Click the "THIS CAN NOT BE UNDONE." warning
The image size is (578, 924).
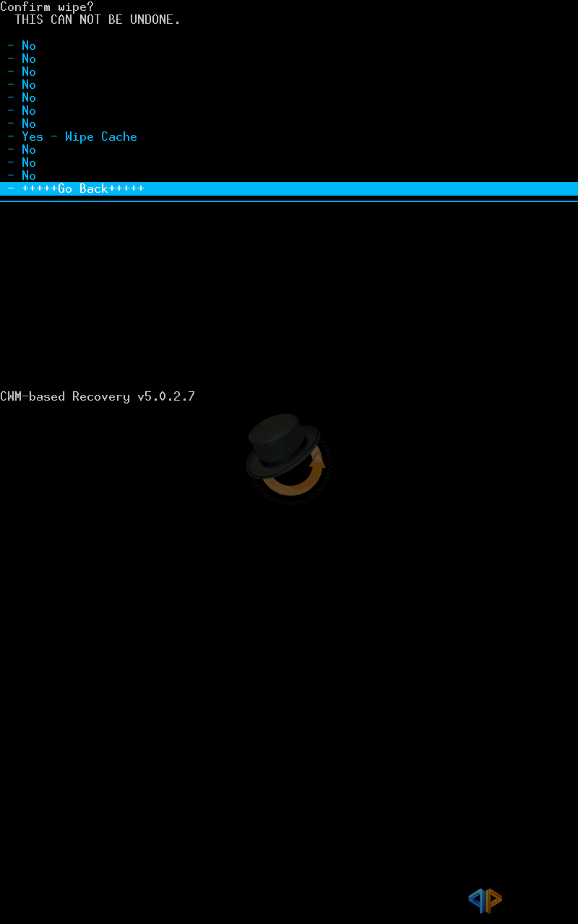coord(98,19)
